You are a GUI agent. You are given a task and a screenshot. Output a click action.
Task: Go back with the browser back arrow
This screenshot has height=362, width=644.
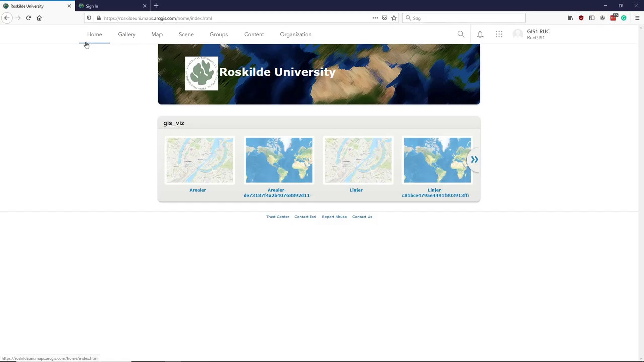tap(7, 18)
